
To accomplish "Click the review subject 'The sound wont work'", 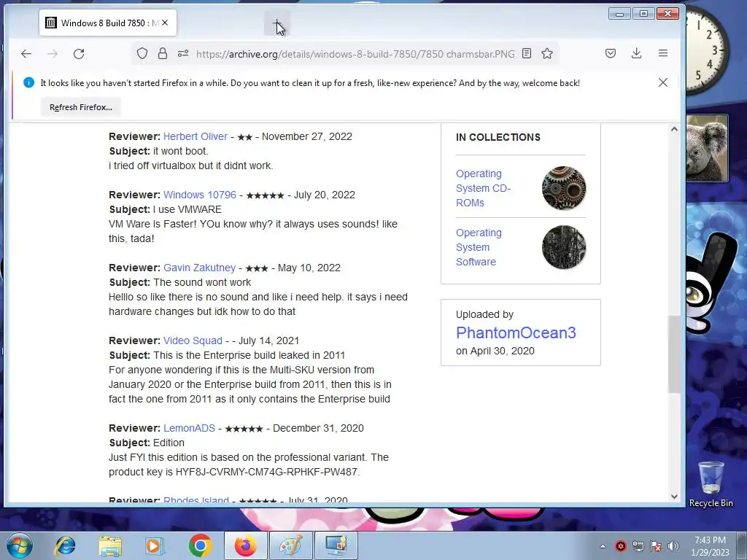I will [x=202, y=282].
